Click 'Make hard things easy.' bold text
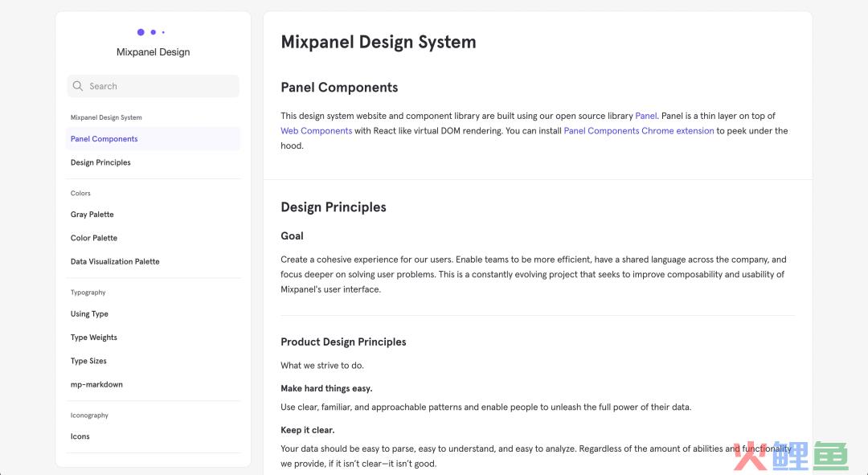The image size is (868, 475). 326,389
